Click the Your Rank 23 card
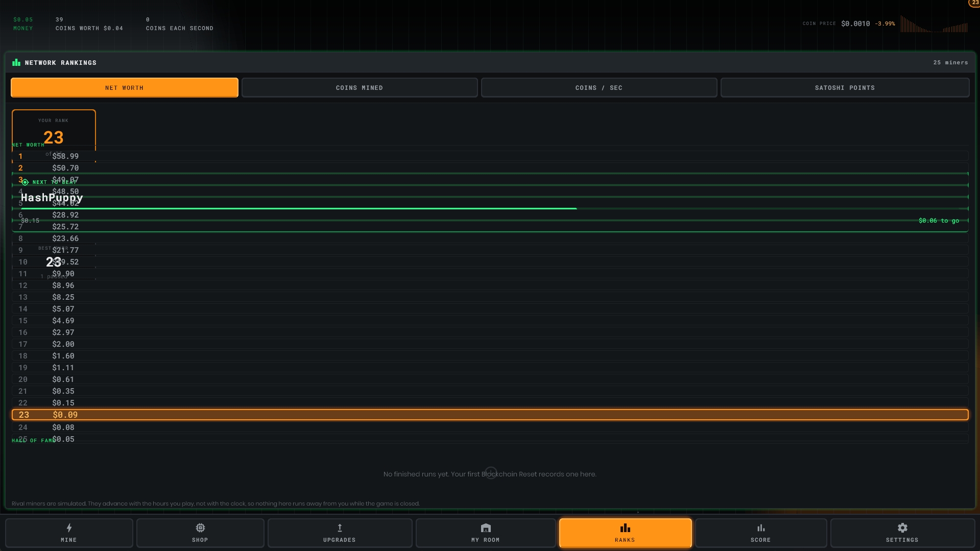The image size is (980, 551). [54, 136]
